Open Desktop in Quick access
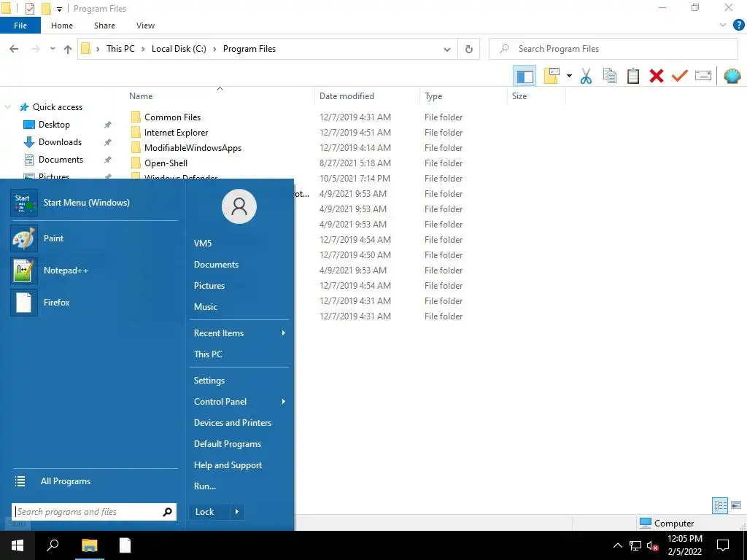 pyautogui.click(x=54, y=125)
